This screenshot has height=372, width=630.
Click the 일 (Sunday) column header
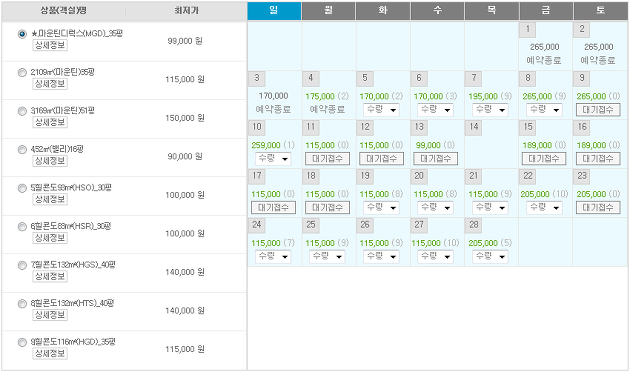click(x=274, y=10)
